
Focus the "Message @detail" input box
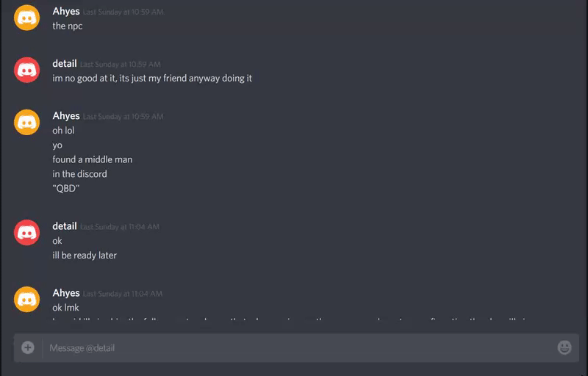coord(296,348)
